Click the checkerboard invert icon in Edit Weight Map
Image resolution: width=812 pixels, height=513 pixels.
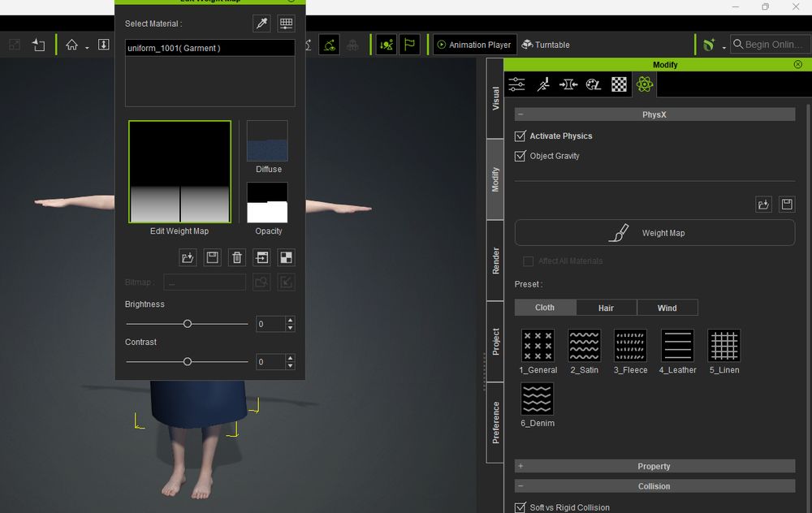point(286,257)
